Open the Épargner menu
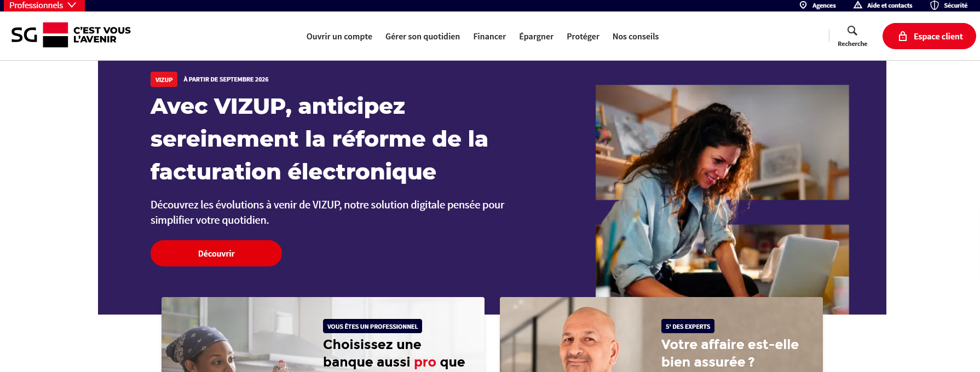This screenshot has height=372, width=980. point(536,37)
